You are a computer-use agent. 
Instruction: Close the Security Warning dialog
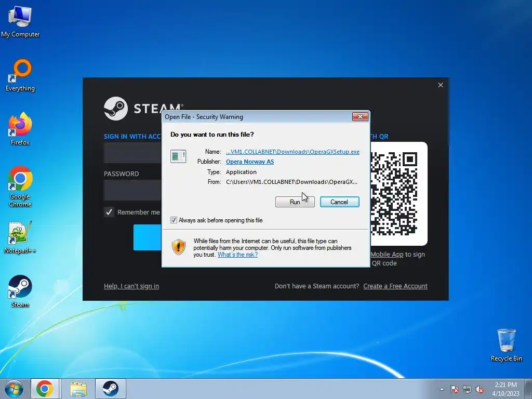click(x=360, y=117)
